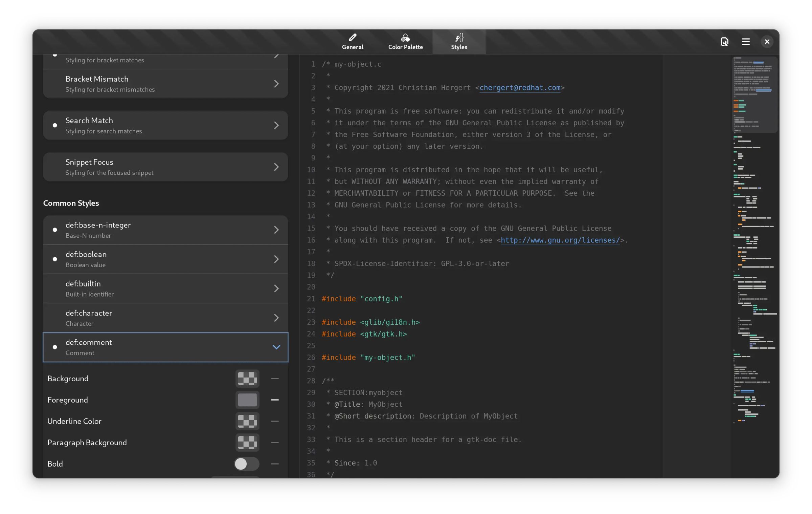This screenshot has height=514, width=812.
Task: Click the checkered Background swatch
Action: pyautogui.click(x=247, y=379)
